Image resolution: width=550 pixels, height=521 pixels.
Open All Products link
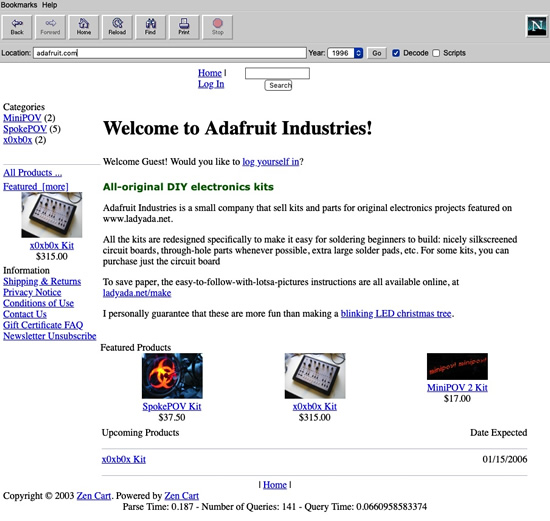click(32, 173)
